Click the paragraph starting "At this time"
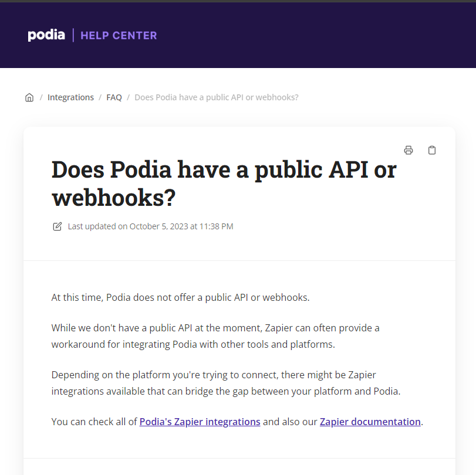The width and height of the screenshot is (476, 475). [x=180, y=297]
